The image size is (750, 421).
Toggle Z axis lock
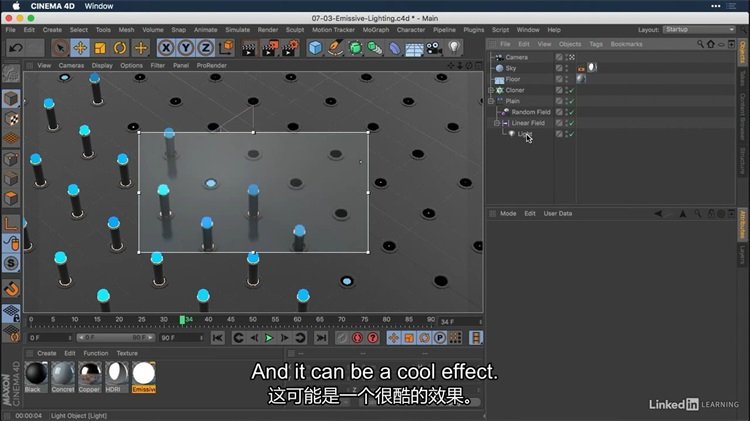[206, 48]
